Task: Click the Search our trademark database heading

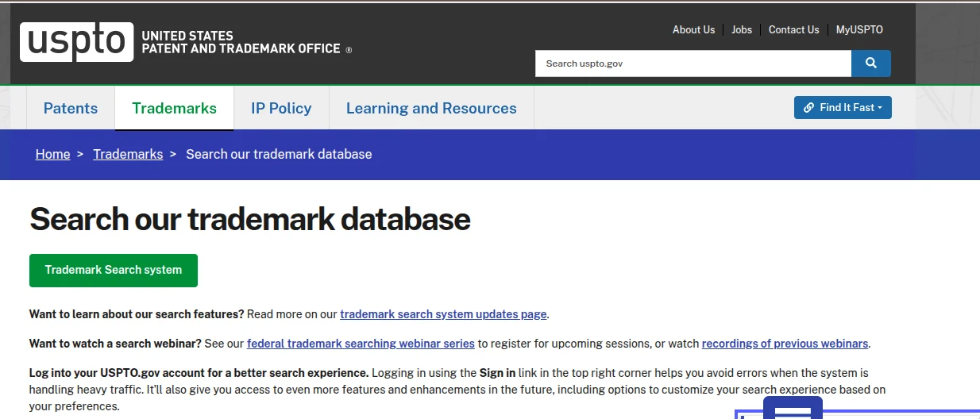Action: 250,219
